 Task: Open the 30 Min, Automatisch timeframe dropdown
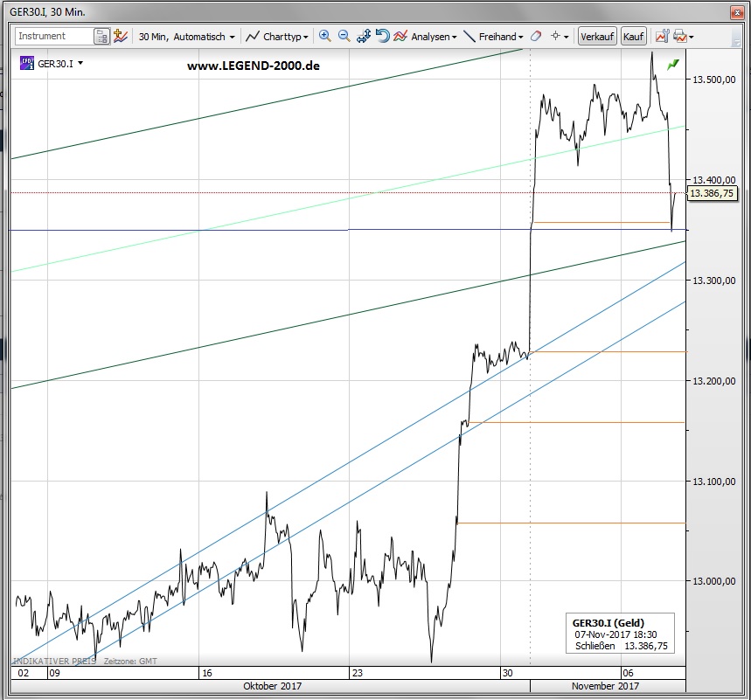pos(187,37)
